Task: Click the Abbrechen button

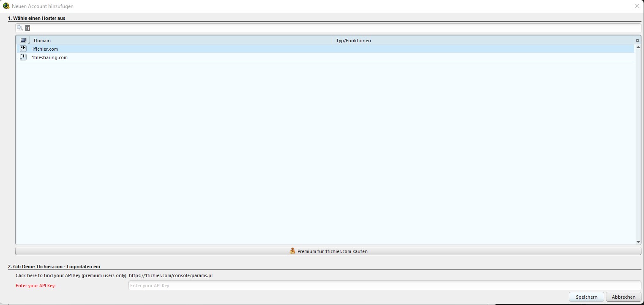Action: 623,297
